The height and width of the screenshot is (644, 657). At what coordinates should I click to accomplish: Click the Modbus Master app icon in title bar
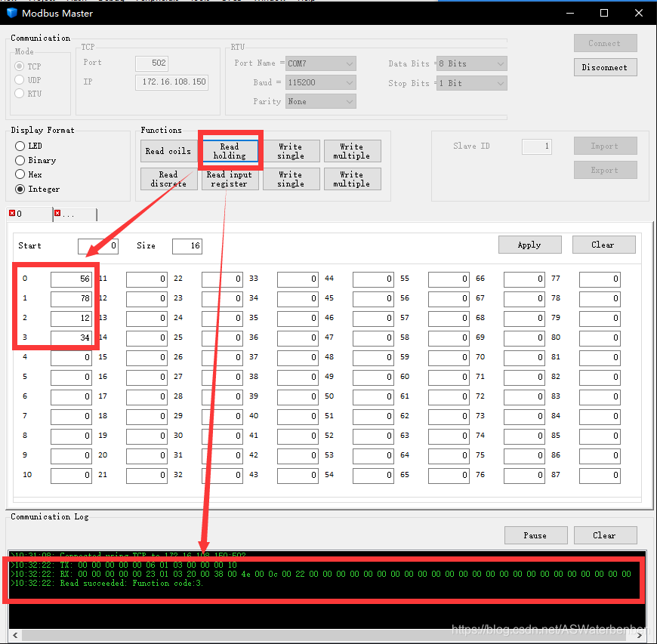click(12, 13)
